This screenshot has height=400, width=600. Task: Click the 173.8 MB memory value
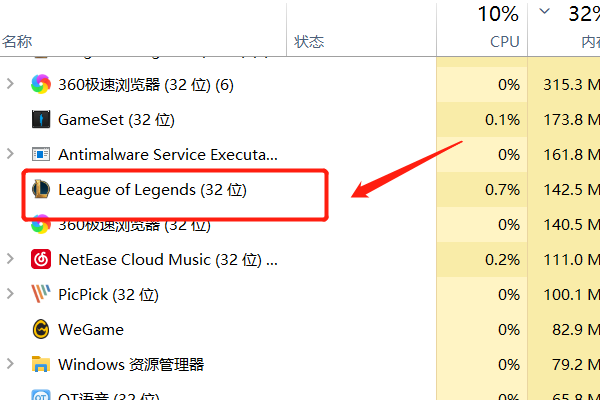[x=572, y=120]
